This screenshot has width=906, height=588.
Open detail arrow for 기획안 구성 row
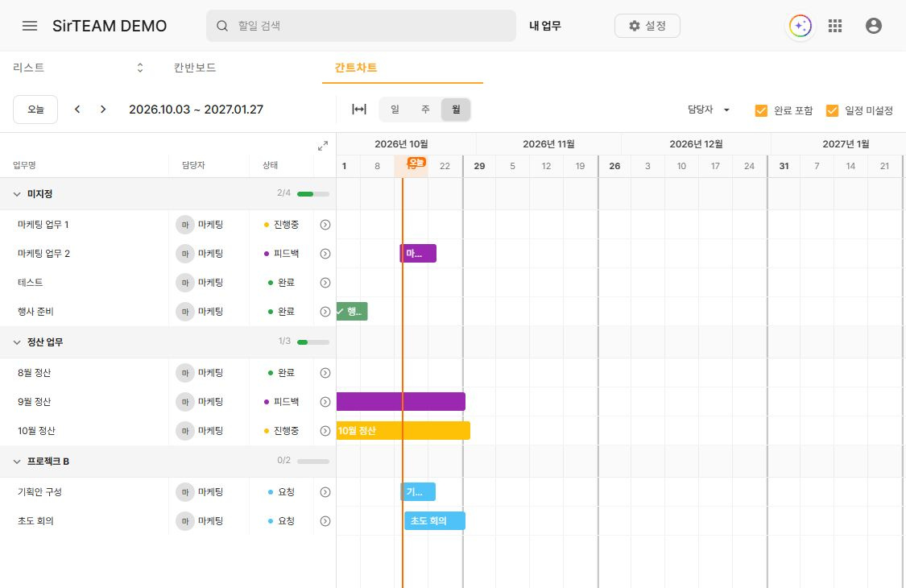click(x=325, y=492)
